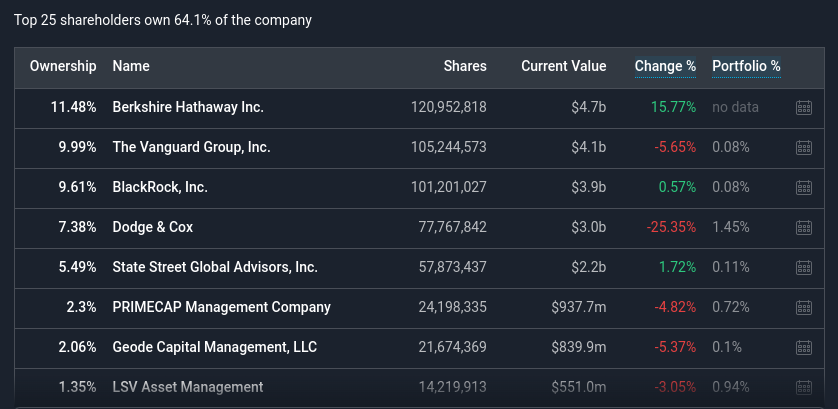Click the $4.1b current value
Viewport: 838px width, 409px height.
pos(588,148)
